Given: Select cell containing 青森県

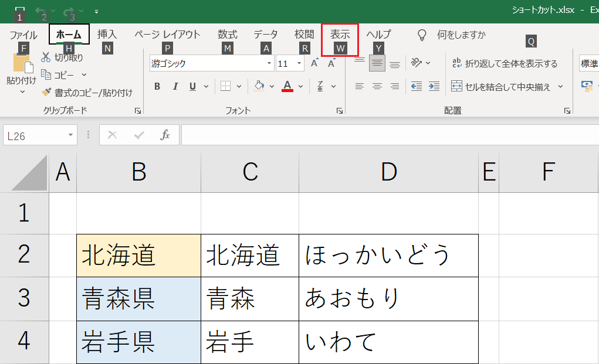Looking at the screenshot, I should pyautogui.click(x=138, y=299).
